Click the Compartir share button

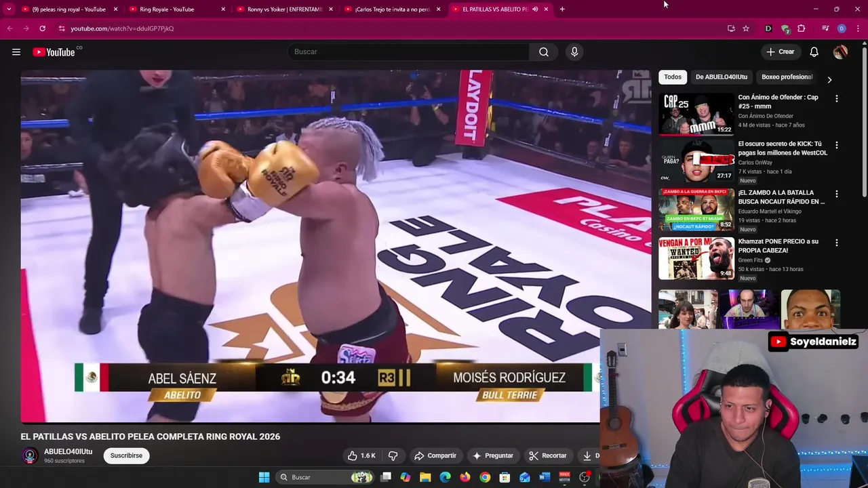(435, 455)
